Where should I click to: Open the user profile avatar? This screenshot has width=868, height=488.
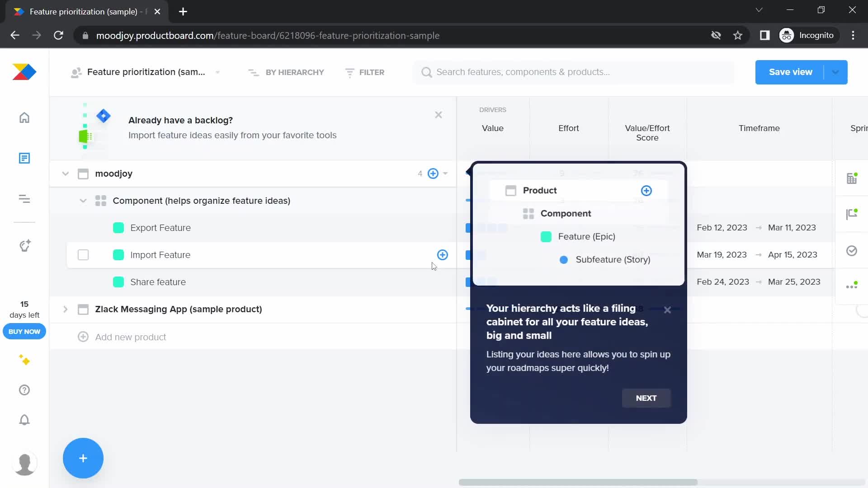[x=24, y=464]
